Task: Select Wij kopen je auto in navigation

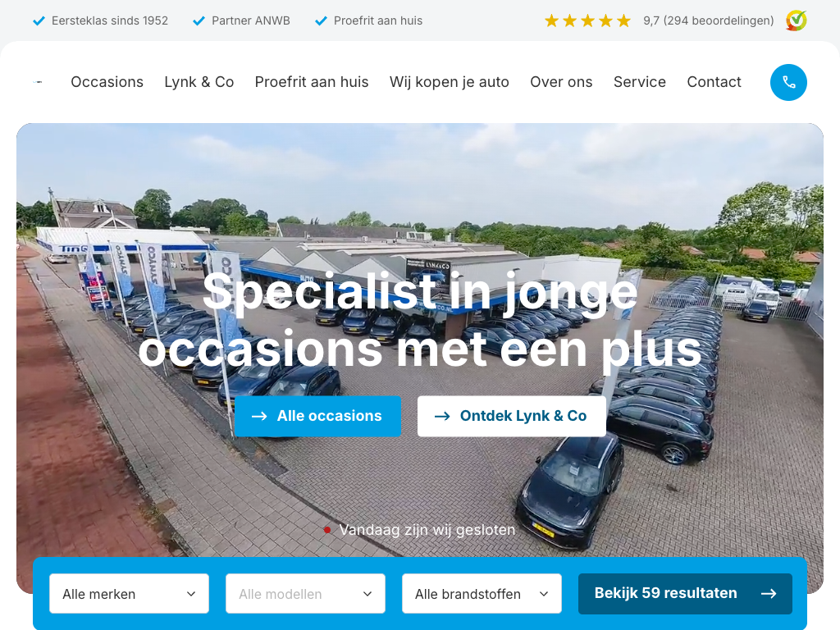Action: [x=449, y=82]
